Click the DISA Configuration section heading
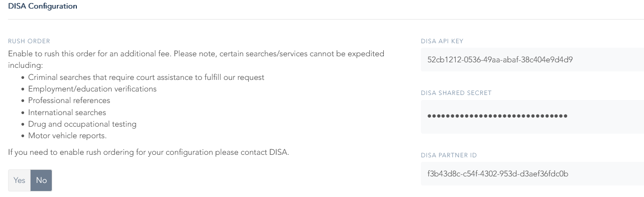644x197 pixels. point(43,7)
